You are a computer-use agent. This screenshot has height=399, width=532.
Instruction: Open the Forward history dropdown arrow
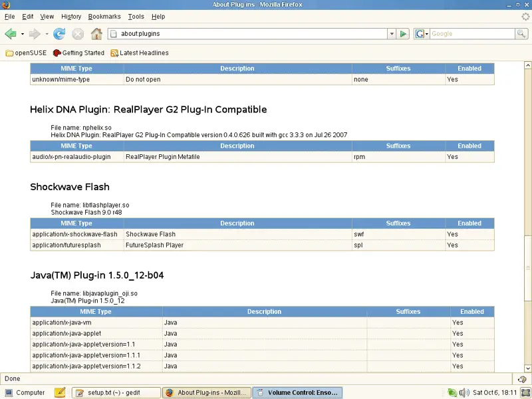click(47, 34)
